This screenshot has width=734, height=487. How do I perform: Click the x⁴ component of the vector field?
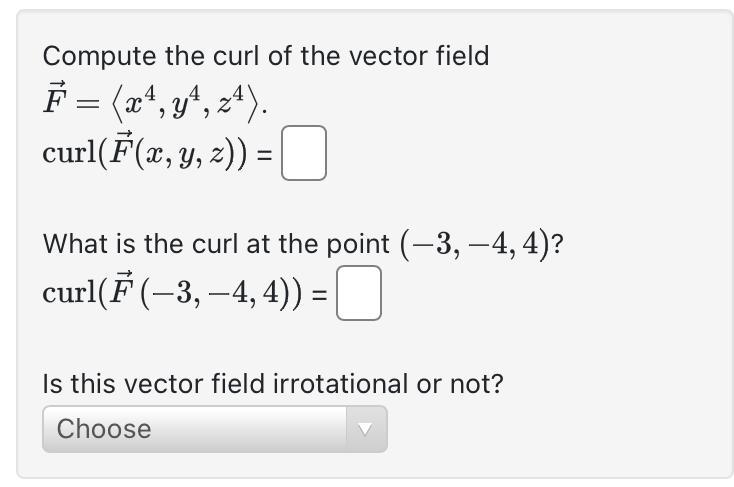point(140,102)
